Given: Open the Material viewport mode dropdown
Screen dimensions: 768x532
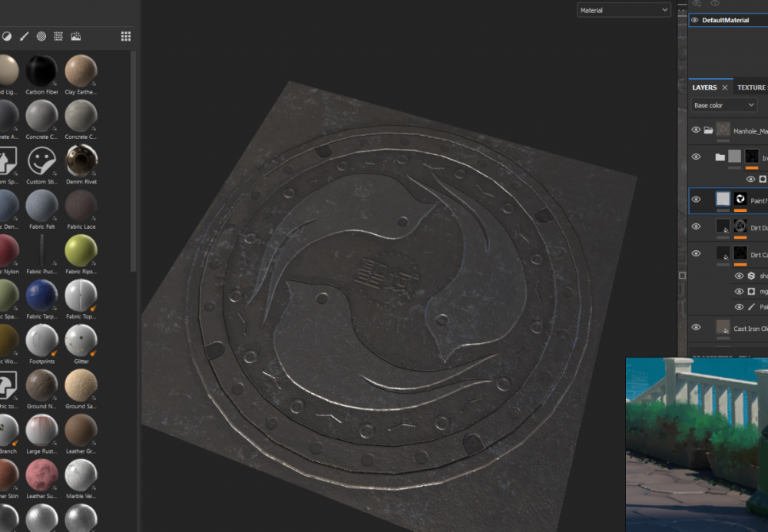Looking at the screenshot, I should [x=624, y=10].
